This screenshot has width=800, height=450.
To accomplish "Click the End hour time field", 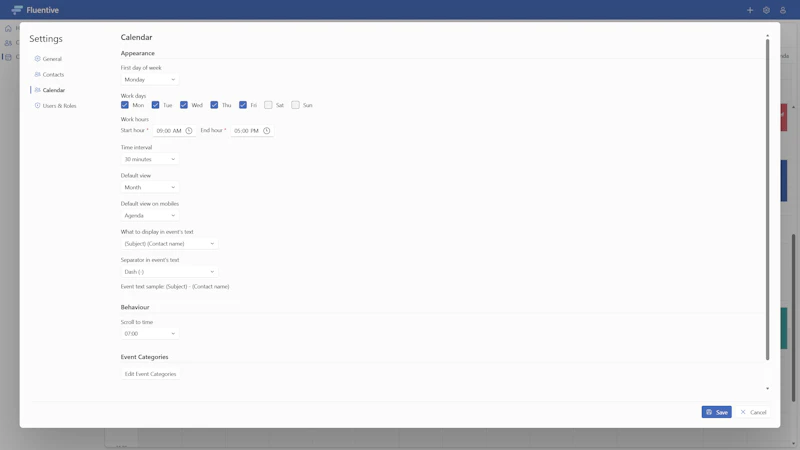I will click(252, 131).
